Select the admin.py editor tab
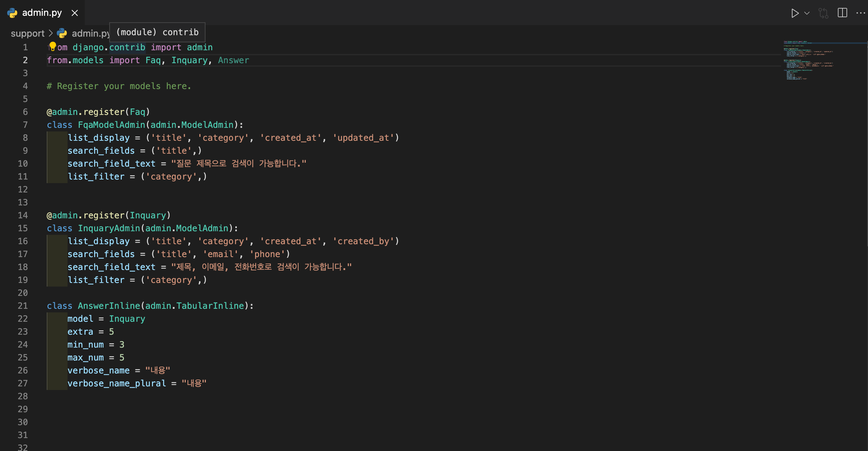The image size is (868, 451). coord(41,13)
